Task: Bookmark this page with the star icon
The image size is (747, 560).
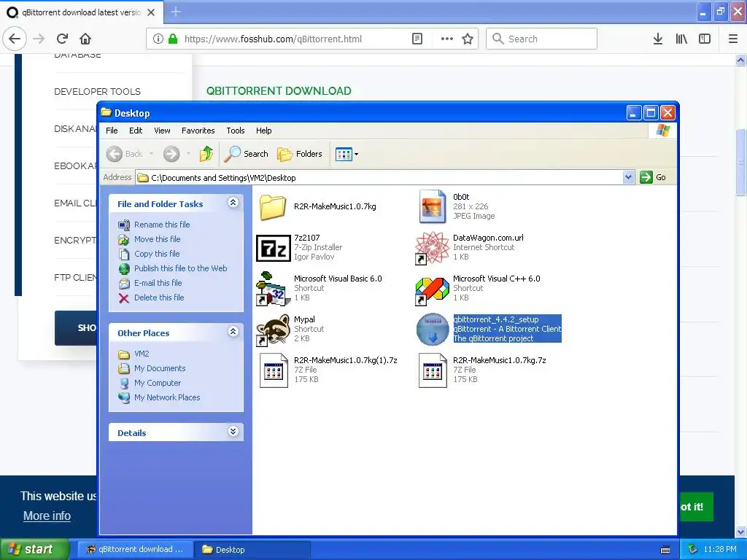Action: pos(468,39)
